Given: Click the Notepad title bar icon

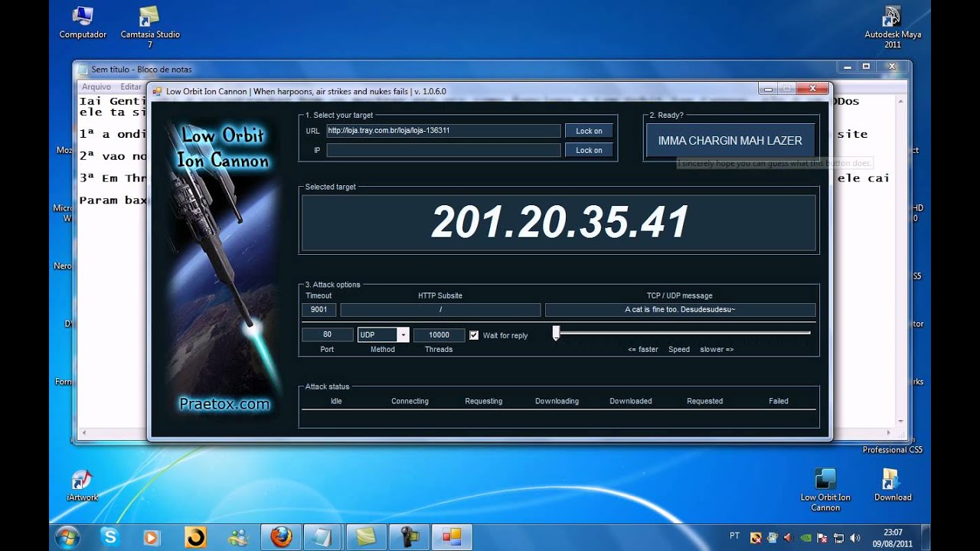Looking at the screenshot, I should click(83, 69).
